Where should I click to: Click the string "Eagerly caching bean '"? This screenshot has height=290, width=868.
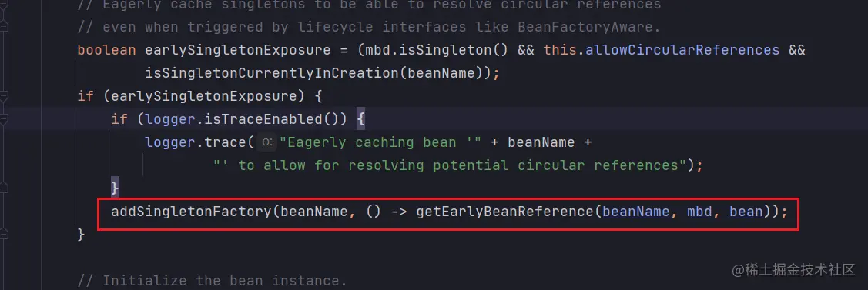(x=380, y=142)
